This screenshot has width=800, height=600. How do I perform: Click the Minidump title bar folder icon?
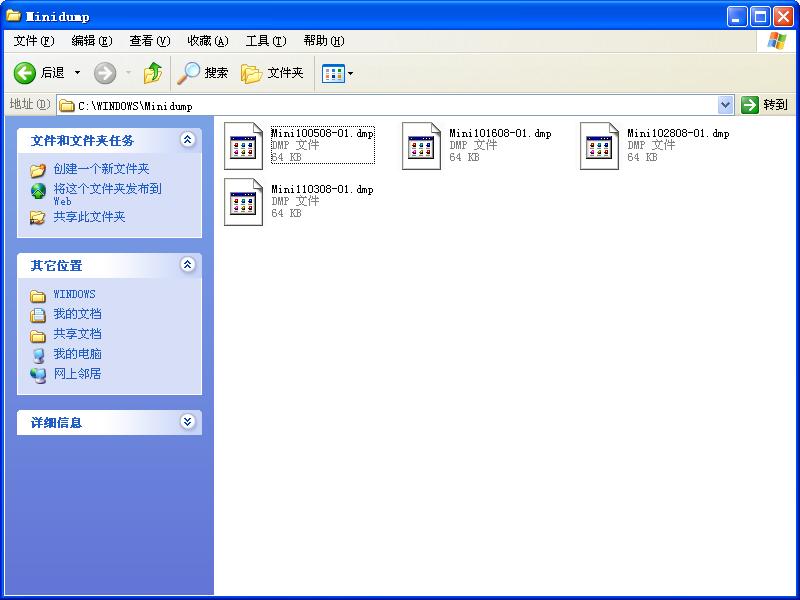[13, 16]
